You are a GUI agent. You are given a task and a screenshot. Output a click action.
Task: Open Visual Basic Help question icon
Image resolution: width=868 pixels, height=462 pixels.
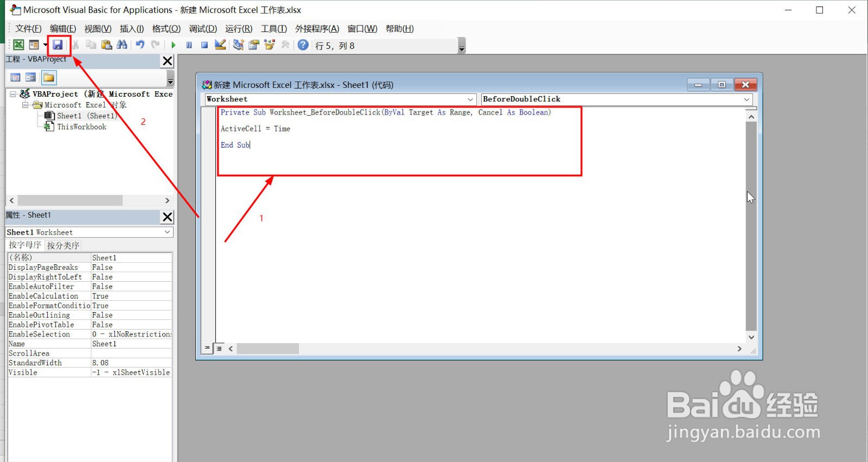click(303, 45)
